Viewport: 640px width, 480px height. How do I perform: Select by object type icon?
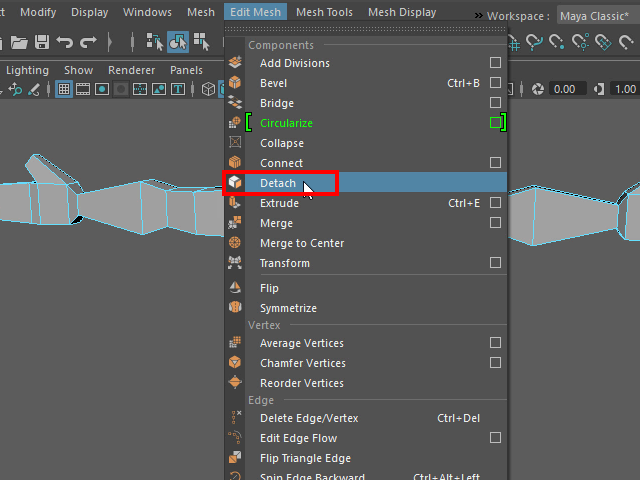tap(178, 42)
